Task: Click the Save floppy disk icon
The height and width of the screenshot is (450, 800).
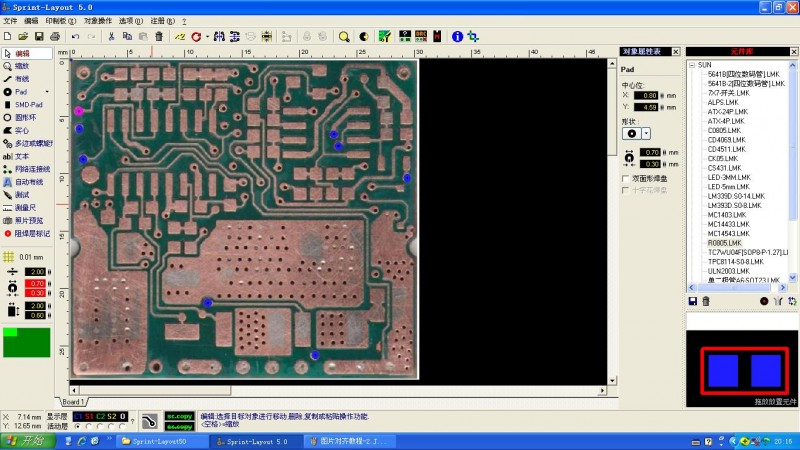Action: coord(38,36)
